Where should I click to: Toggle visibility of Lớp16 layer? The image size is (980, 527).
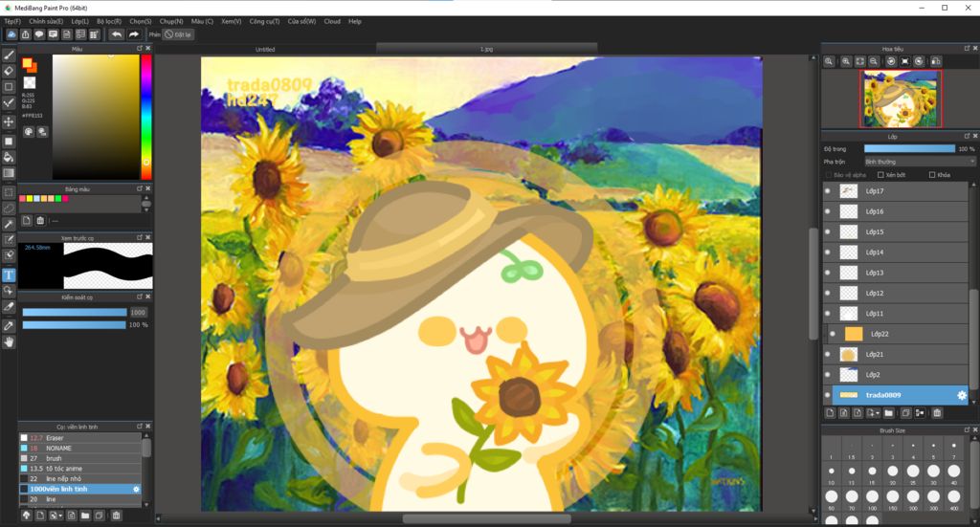tap(828, 211)
